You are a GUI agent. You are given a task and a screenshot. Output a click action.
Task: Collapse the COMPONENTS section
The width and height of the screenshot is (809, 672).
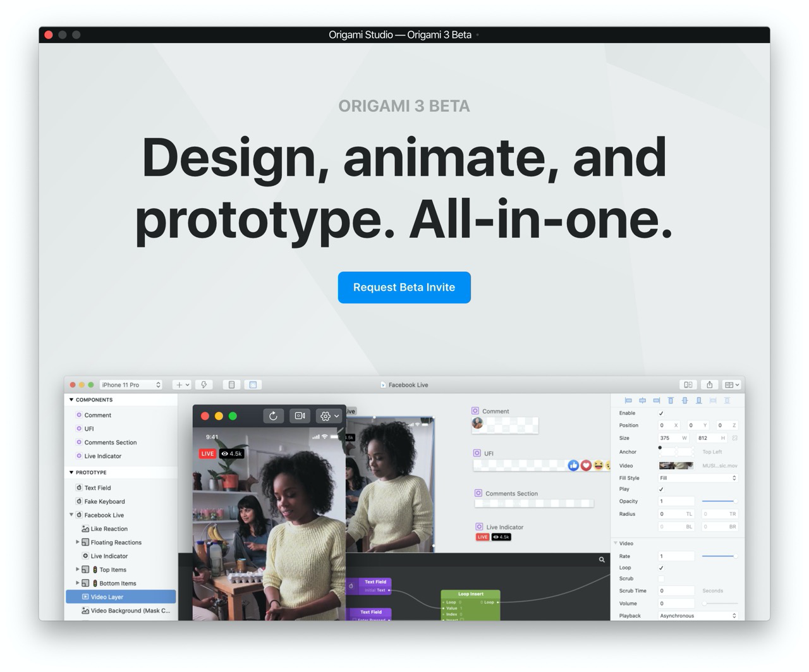pos(71,400)
